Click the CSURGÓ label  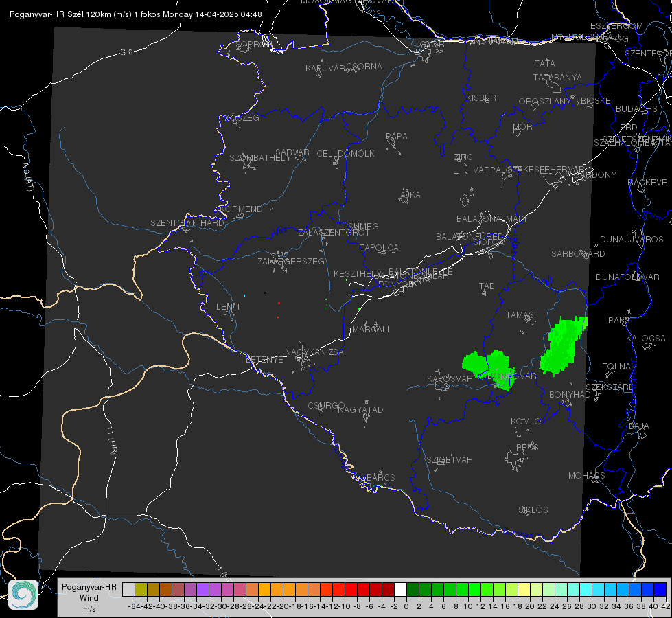[326, 406]
